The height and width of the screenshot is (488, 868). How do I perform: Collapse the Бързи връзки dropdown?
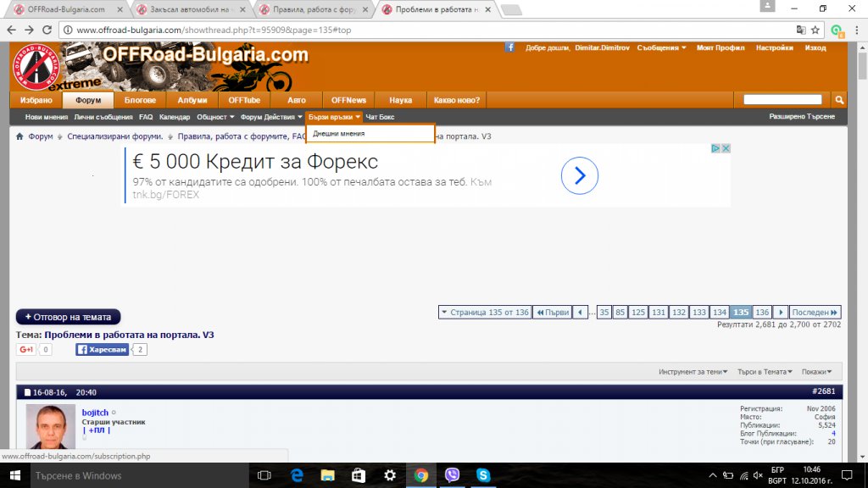(x=334, y=117)
